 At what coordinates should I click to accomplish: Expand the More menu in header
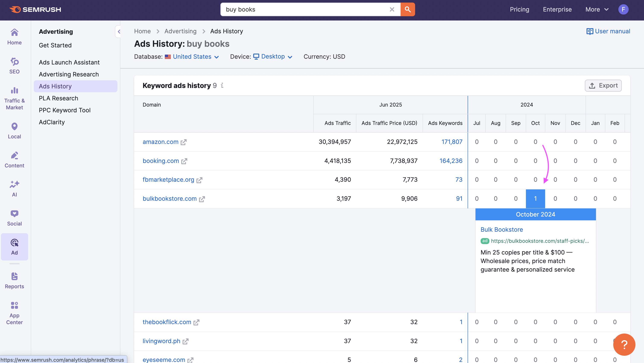tap(597, 9)
